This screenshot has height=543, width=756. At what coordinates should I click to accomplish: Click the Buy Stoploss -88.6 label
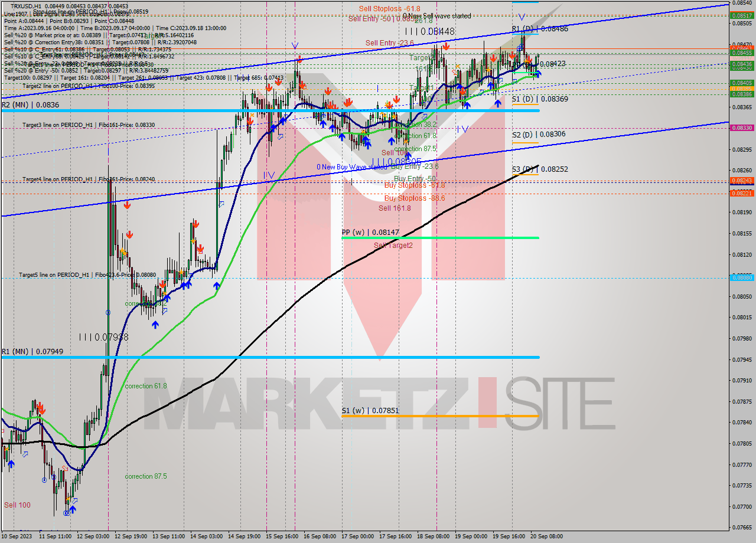click(x=415, y=198)
